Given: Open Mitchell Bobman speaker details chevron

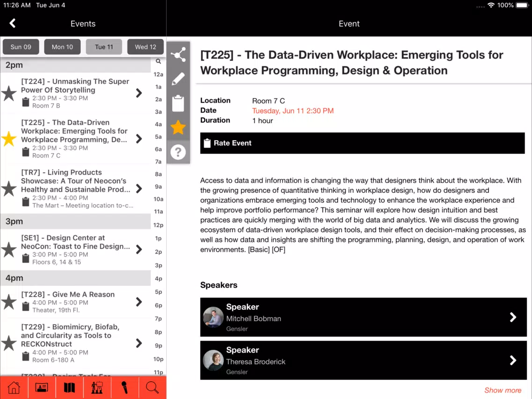Looking at the screenshot, I should pos(513,317).
